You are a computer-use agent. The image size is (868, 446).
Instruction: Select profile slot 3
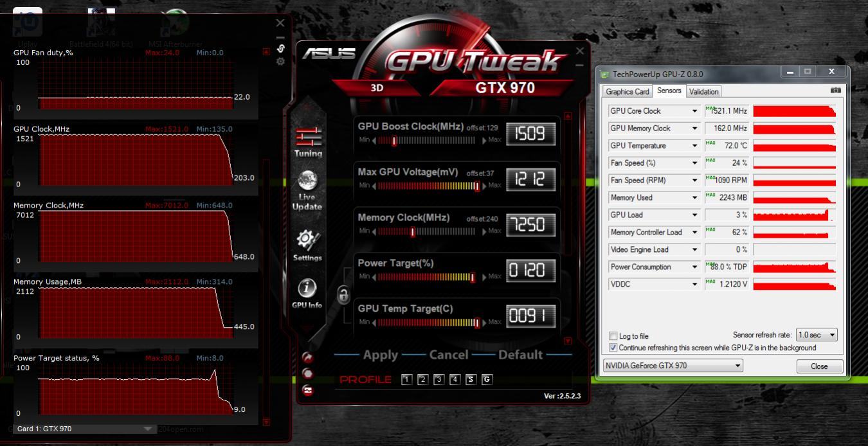[439, 379]
